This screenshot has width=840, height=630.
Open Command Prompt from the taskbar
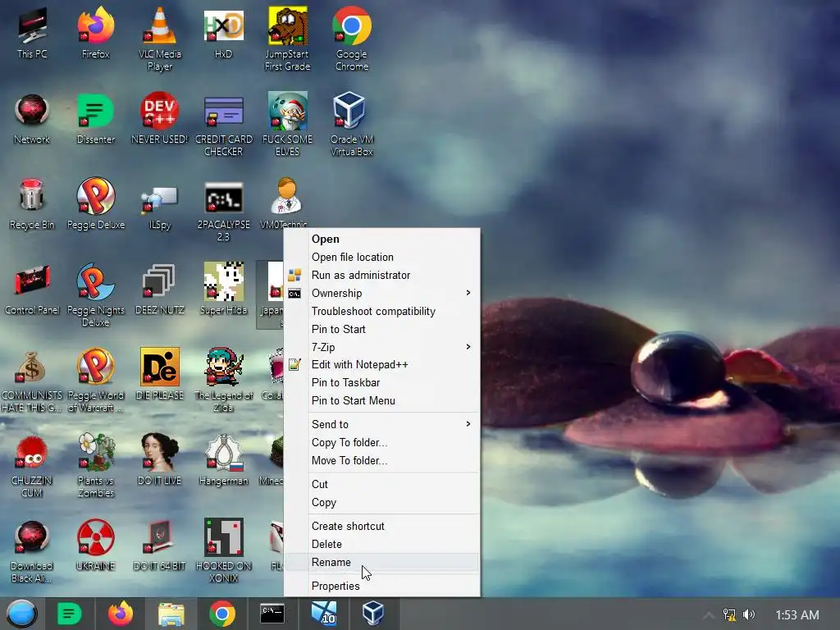coord(272,614)
